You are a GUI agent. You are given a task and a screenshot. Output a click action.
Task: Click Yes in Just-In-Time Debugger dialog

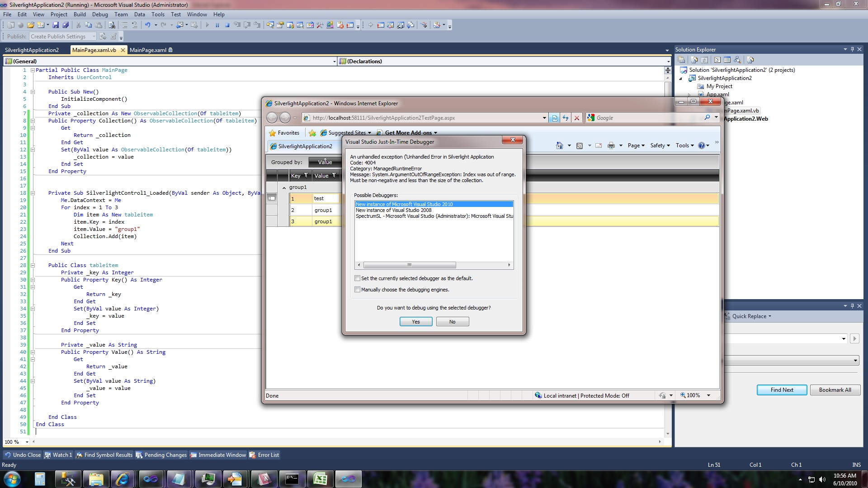[416, 322]
